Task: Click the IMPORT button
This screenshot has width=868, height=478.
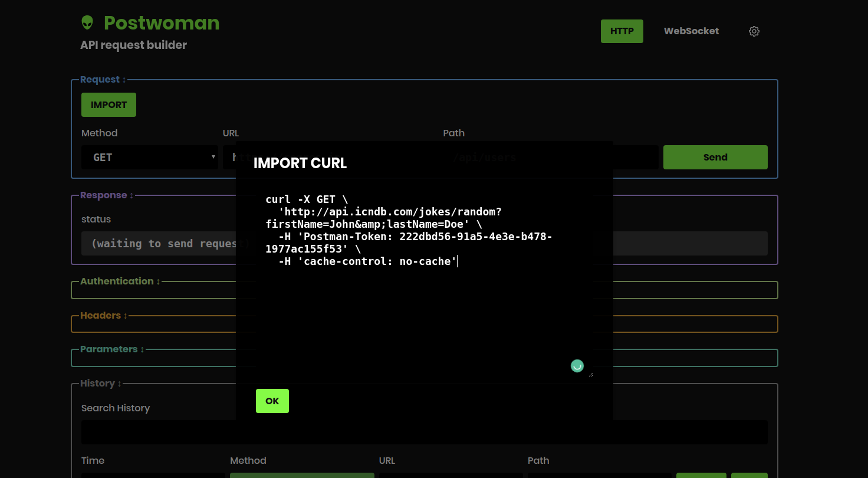Action: tap(108, 104)
